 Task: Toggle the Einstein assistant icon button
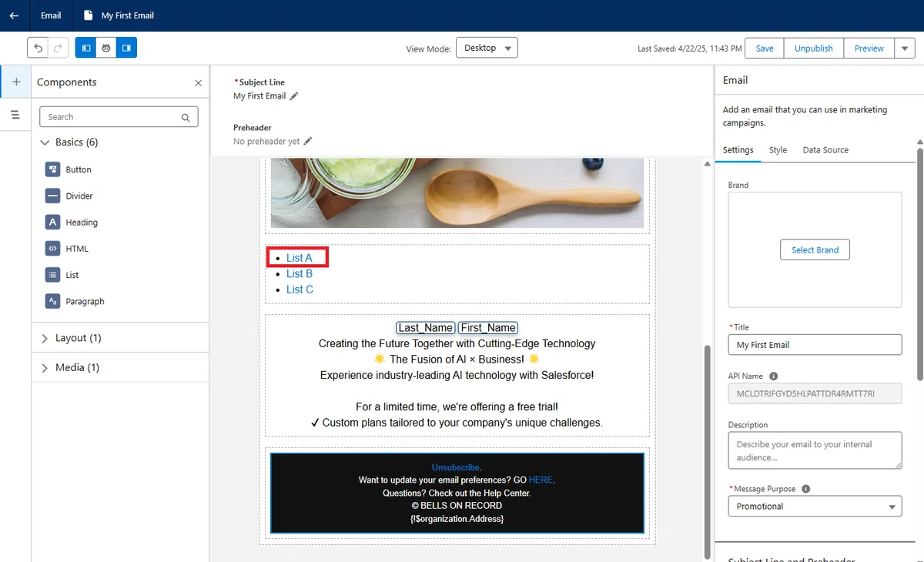pyautogui.click(x=106, y=48)
